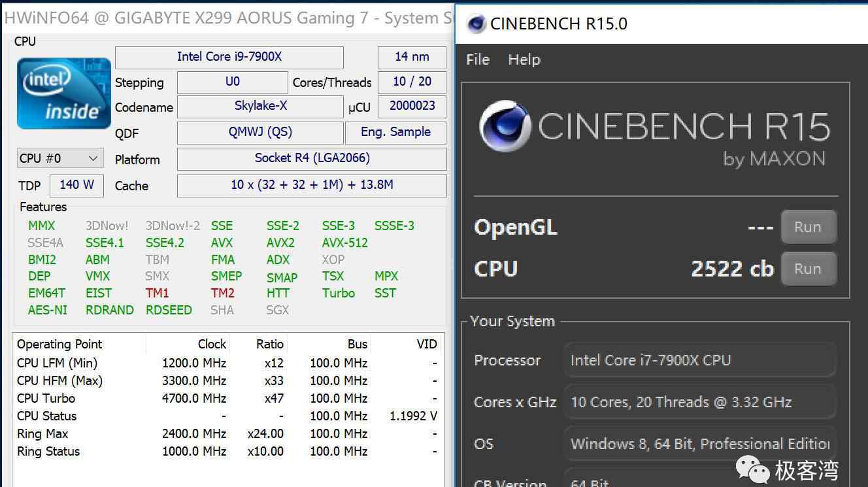Click the Intel inside logo in HWiNFO64

point(64,93)
